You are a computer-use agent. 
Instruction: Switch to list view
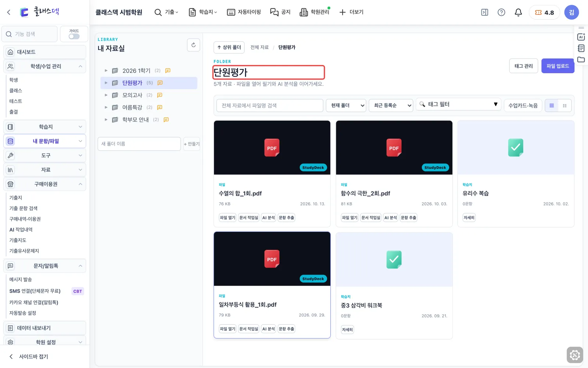[x=565, y=106]
